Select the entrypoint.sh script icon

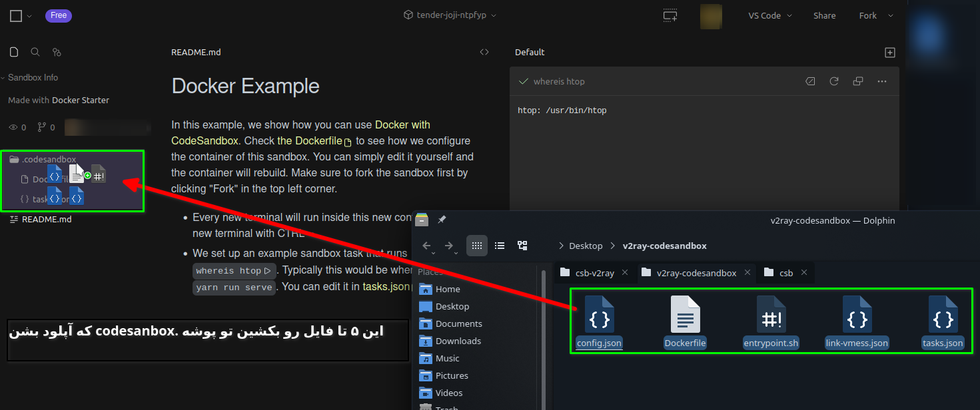pyautogui.click(x=771, y=314)
